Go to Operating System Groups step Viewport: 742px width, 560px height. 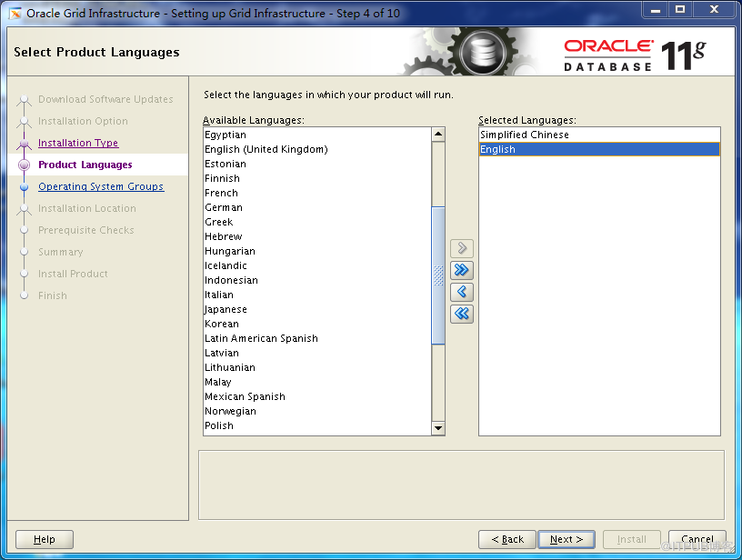coord(101,186)
